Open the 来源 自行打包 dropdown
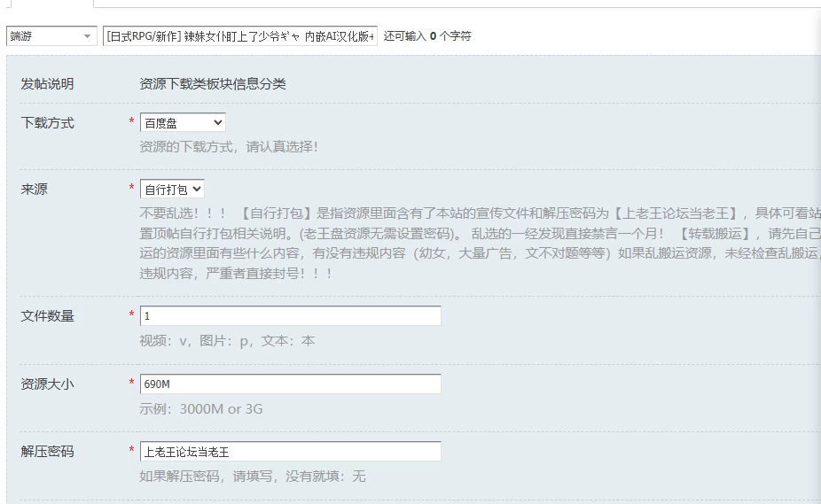The image size is (821, 504). 172,189
